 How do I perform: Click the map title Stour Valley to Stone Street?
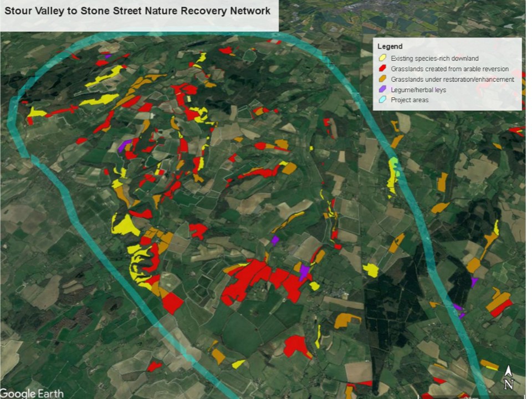click(137, 11)
